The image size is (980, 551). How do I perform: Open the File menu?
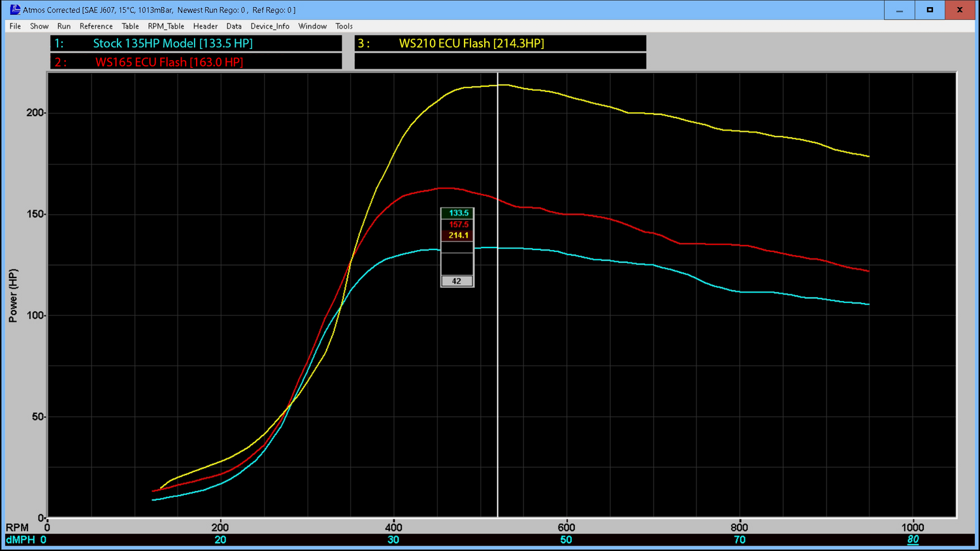point(14,26)
